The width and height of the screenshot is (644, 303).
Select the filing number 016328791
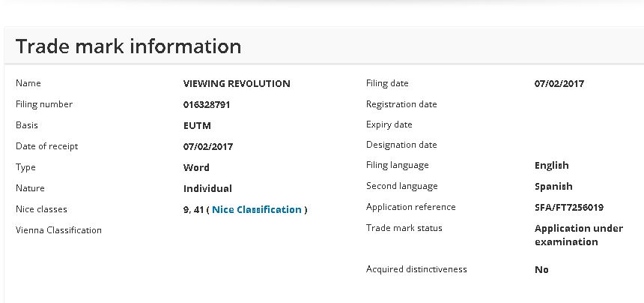point(207,105)
